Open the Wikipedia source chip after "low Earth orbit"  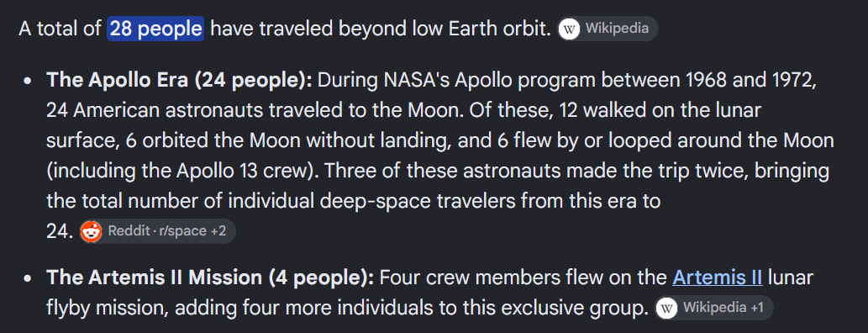coord(608,29)
